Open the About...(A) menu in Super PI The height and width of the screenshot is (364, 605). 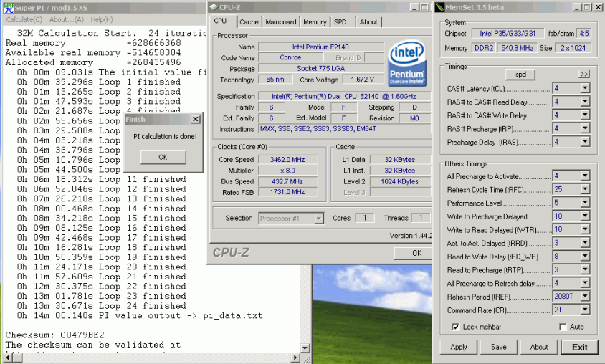click(67, 19)
